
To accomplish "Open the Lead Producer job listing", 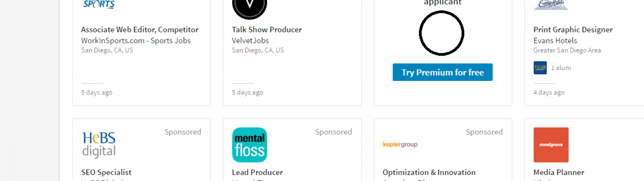I will tap(257, 172).
